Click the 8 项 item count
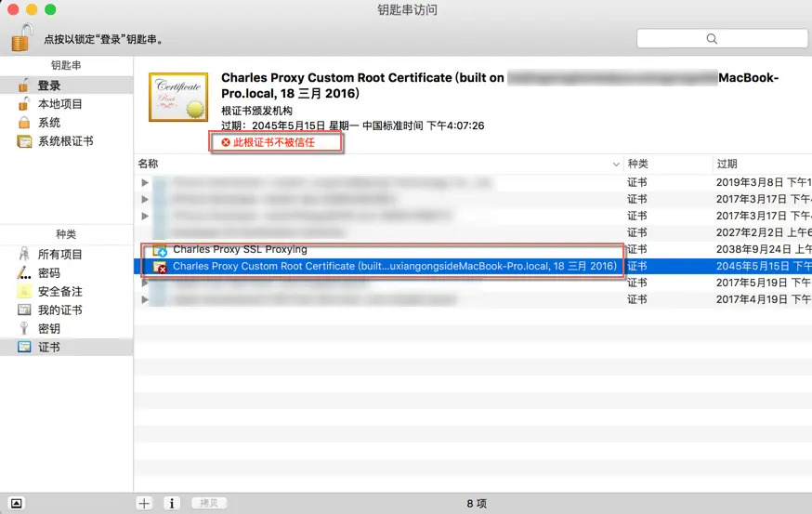812x514 pixels. coord(477,504)
